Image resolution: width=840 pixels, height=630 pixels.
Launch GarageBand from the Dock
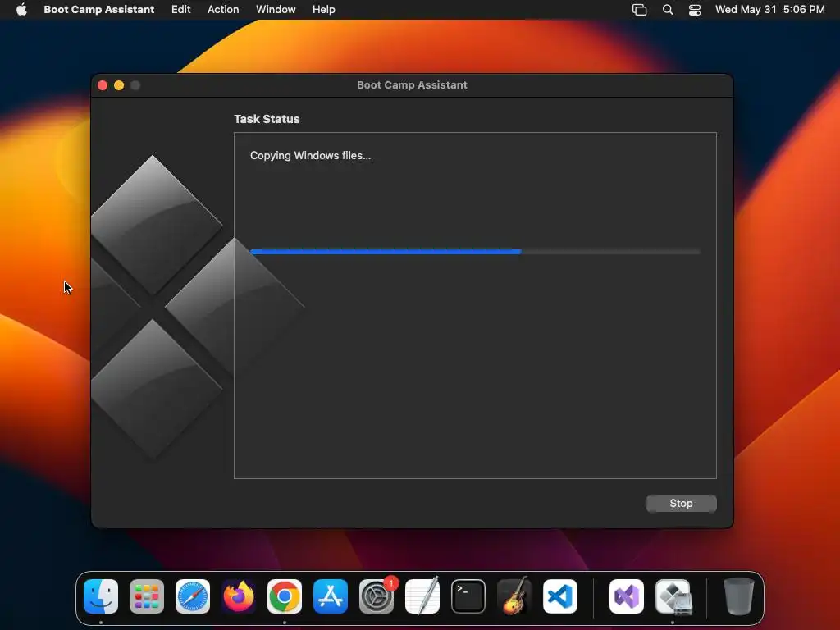click(514, 596)
